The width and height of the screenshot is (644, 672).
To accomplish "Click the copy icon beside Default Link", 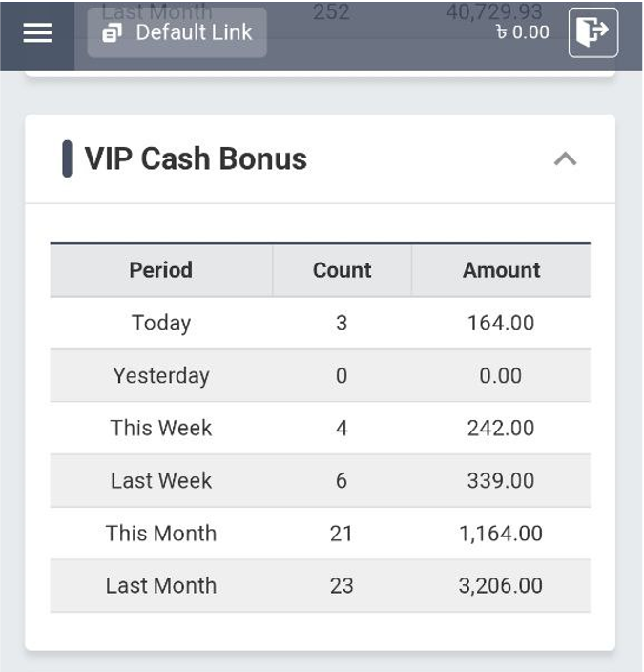I will click(113, 33).
